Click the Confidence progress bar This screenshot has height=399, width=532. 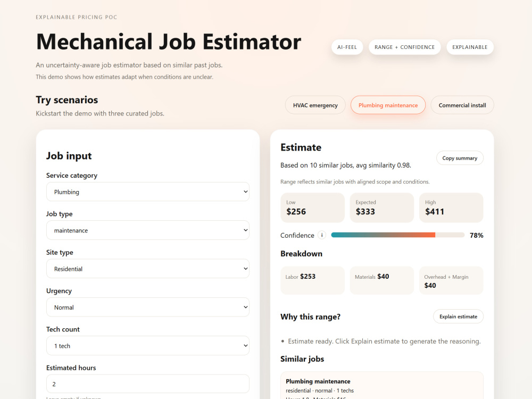(397, 235)
